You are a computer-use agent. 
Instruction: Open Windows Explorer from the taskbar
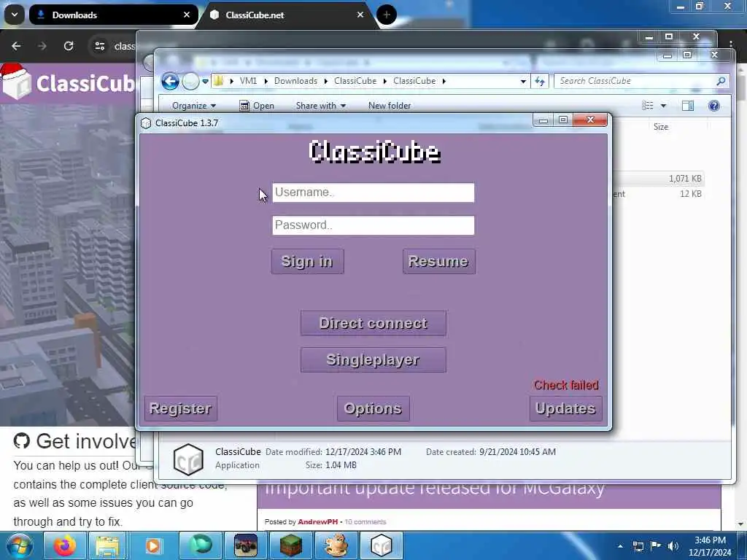tap(108, 545)
